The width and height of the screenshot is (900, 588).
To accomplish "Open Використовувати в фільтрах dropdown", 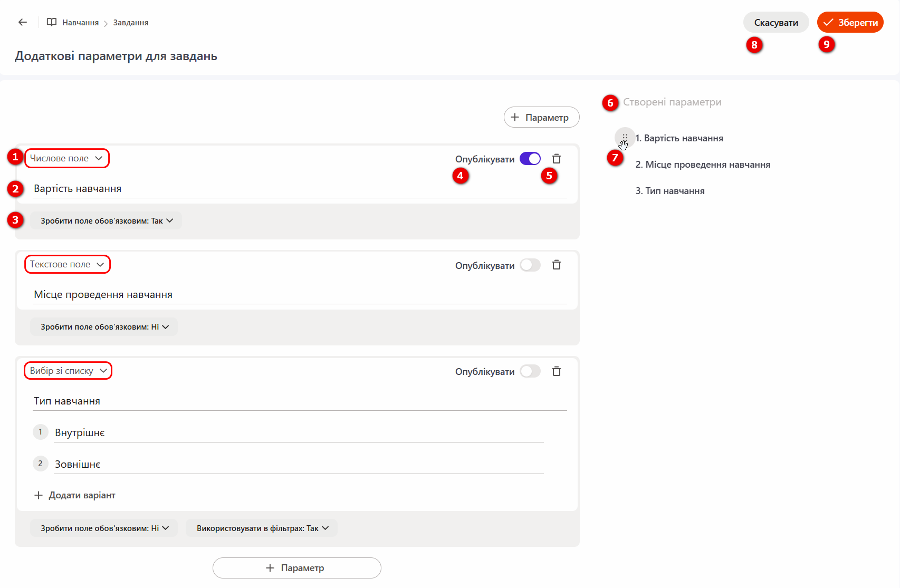I will click(x=262, y=528).
